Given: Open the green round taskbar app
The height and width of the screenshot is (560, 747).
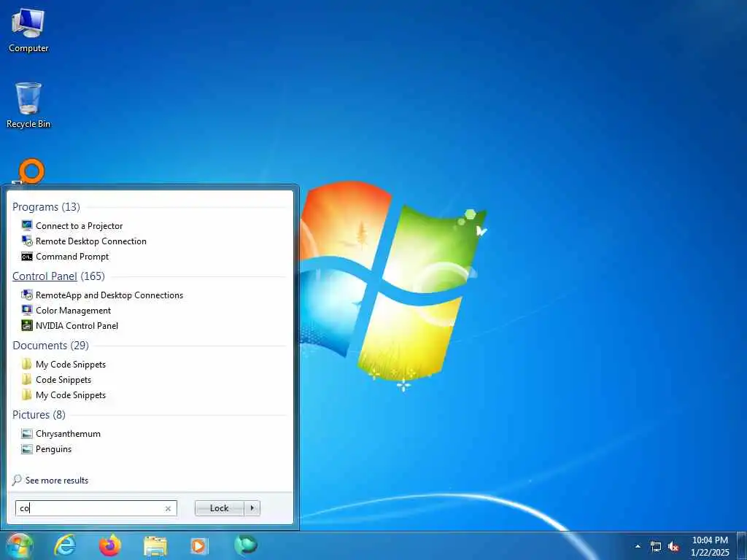Looking at the screenshot, I should click(246, 545).
